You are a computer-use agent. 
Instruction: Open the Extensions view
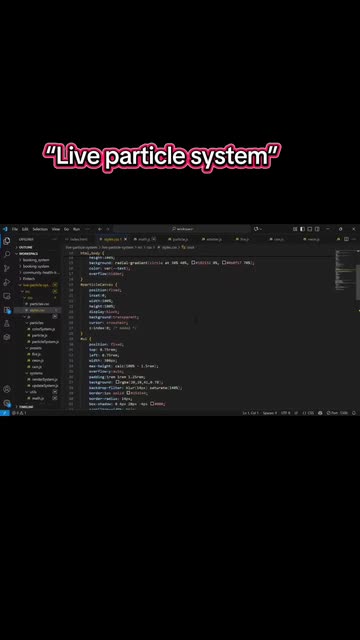point(7,310)
